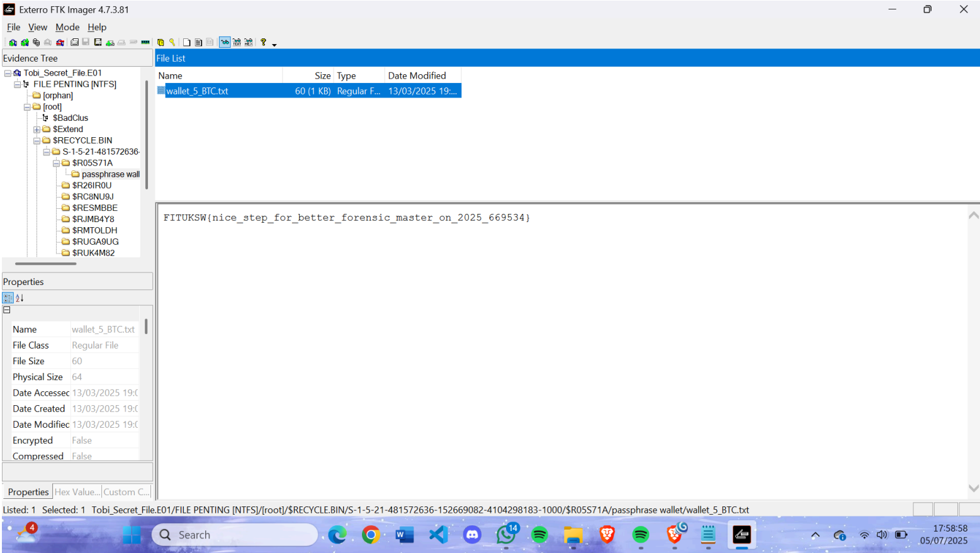Viewport: 980px width, 553px height.
Task: Select the $RESMBBE folder in tree
Action: (x=94, y=208)
